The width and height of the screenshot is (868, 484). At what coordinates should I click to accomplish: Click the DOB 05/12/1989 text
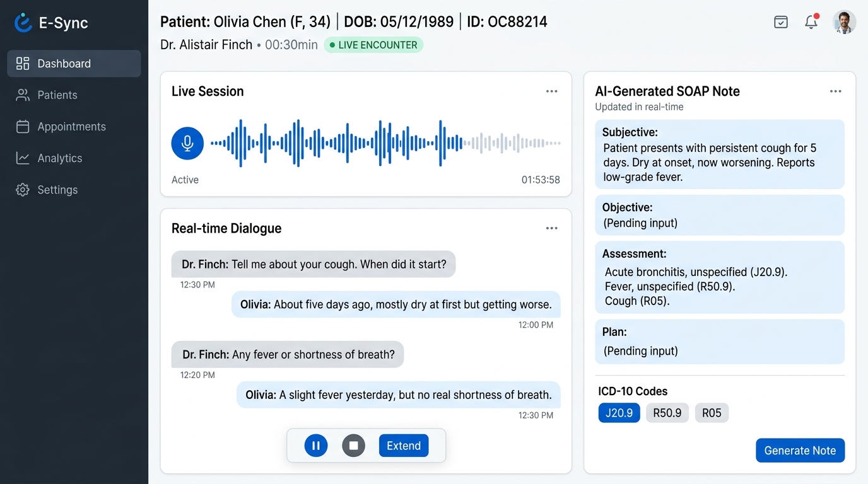(x=398, y=22)
